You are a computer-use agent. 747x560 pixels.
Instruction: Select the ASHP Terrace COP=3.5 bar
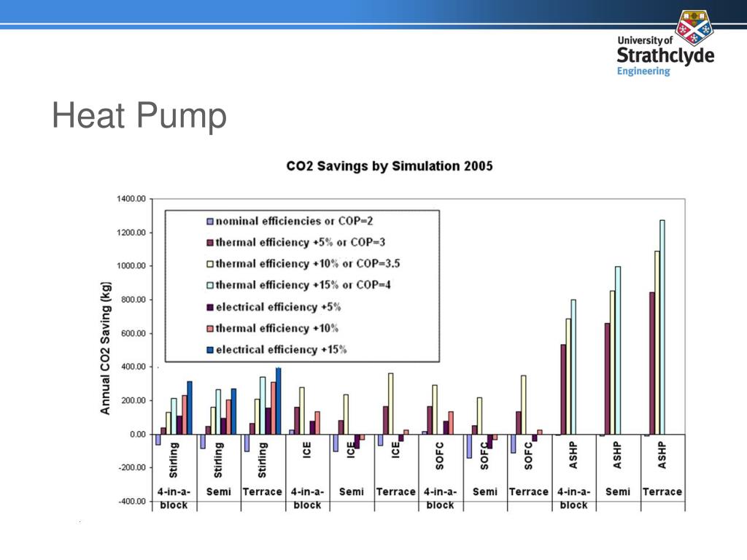coord(657,343)
